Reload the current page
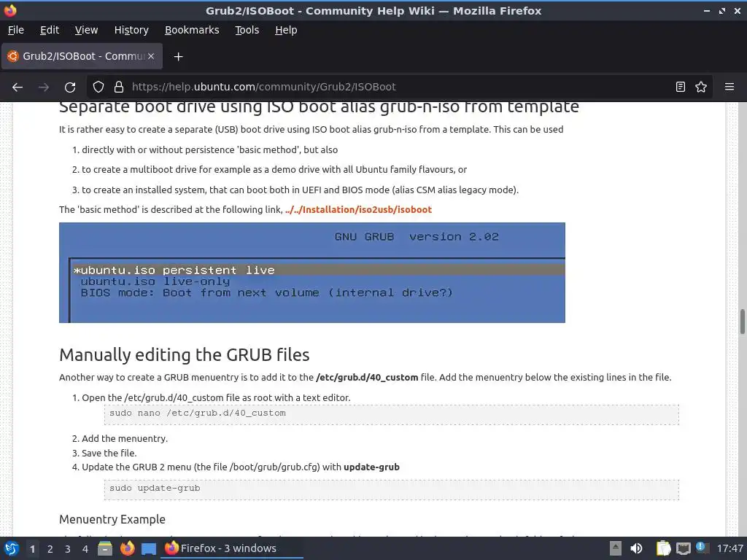747x560 pixels. tap(70, 87)
